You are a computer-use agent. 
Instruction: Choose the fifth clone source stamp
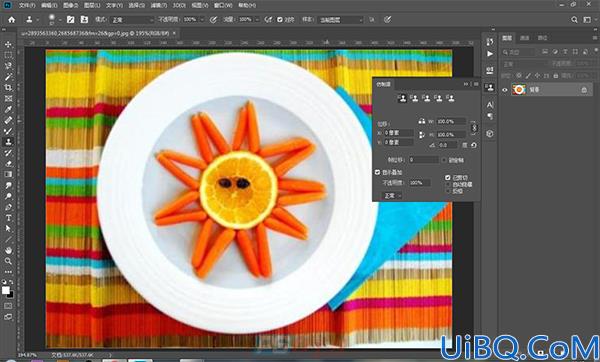click(x=450, y=99)
